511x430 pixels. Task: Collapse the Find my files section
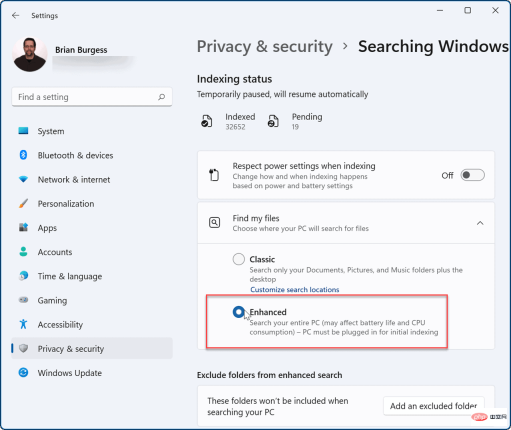coord(480,223)
